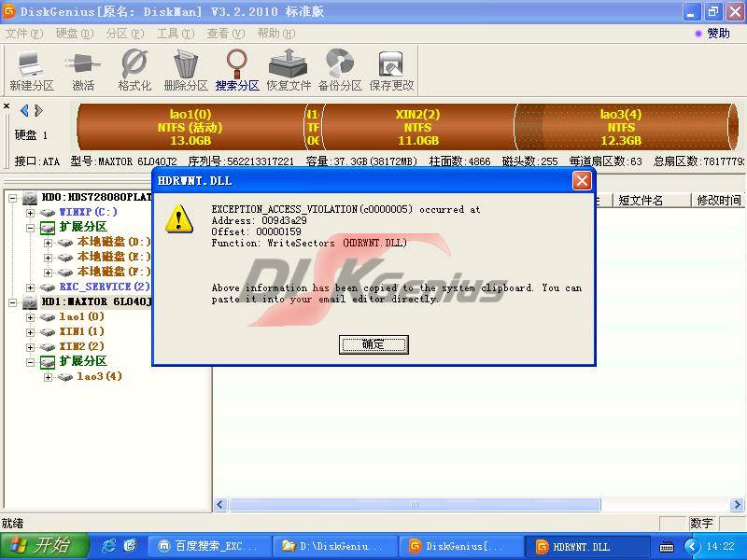
Task: Select HD0:HDS728080PLAT disk in tree
Action: 97,197
